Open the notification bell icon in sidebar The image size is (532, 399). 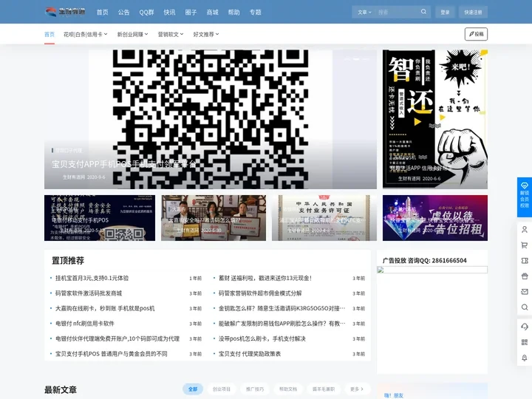click(524, 358)
